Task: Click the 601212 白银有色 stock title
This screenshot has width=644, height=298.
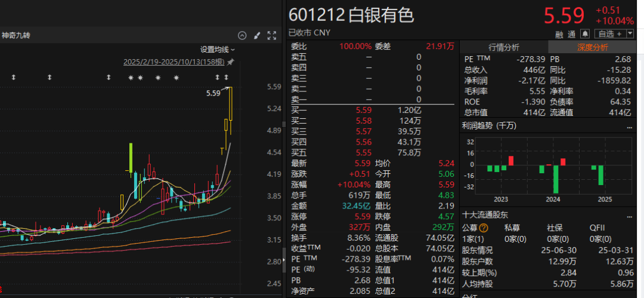Action: 351,16
